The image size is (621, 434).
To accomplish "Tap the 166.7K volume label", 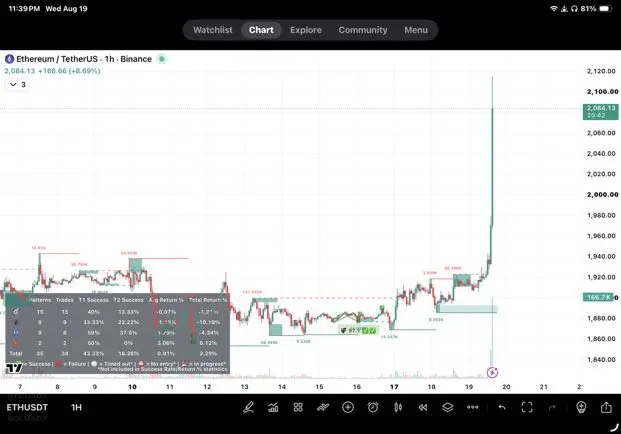I will (598, 297).
